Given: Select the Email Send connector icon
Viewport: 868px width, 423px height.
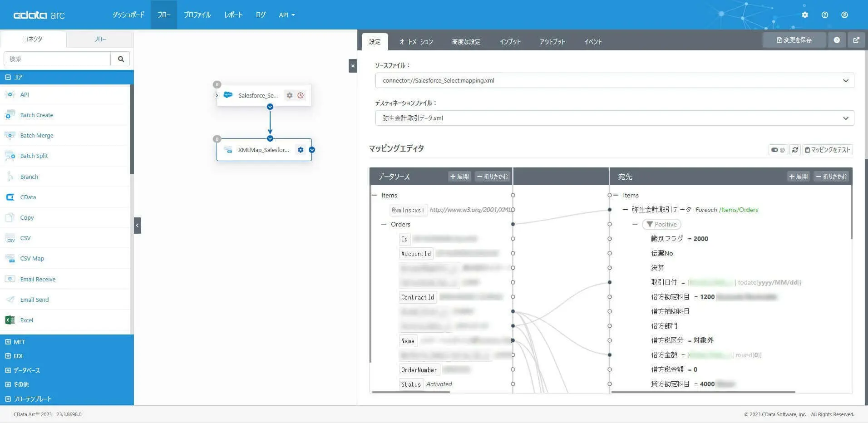Looking at the screenshot, I should click(x=10, y=300).
